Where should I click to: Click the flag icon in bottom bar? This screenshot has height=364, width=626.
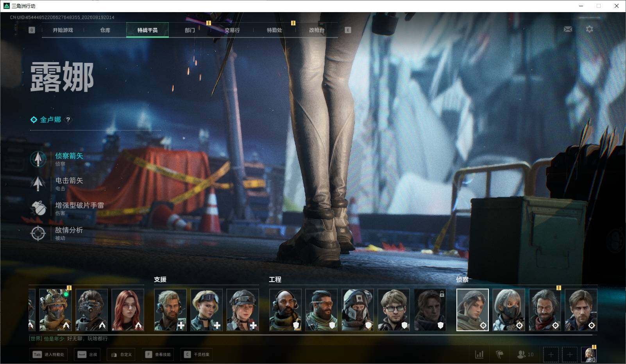tap(499, 354)
